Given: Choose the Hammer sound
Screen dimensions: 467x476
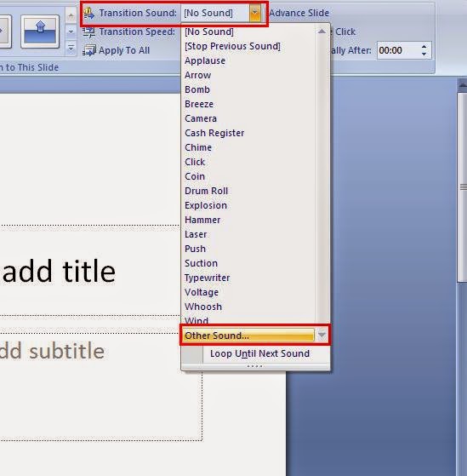Looking at the screenshot, I should coord(202,220).
